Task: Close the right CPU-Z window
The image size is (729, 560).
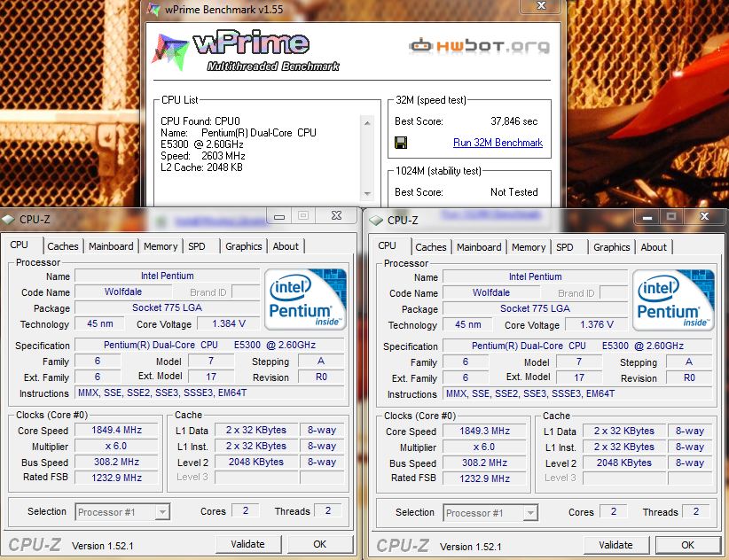Action: pyautogui.click(x=704, y=217)
